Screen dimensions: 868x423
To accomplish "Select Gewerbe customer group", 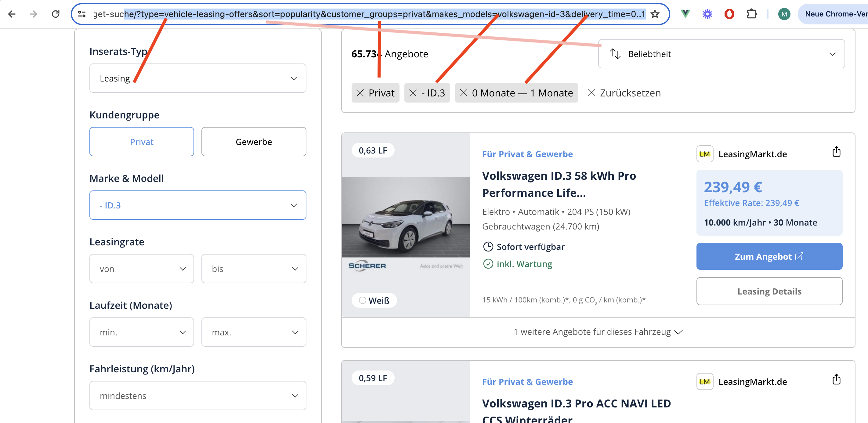I will [254, 142].
